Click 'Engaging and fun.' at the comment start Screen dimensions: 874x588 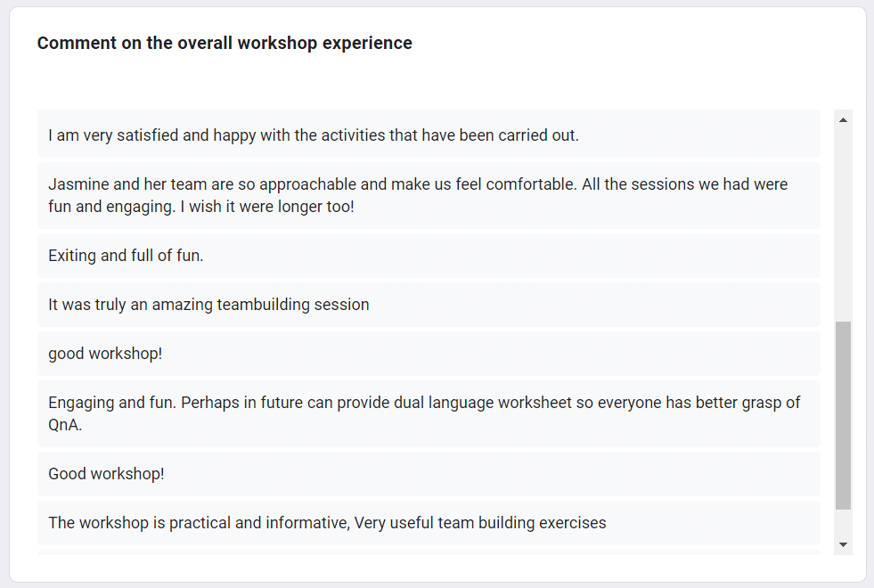pyautogui.click(x=112, y=403)
